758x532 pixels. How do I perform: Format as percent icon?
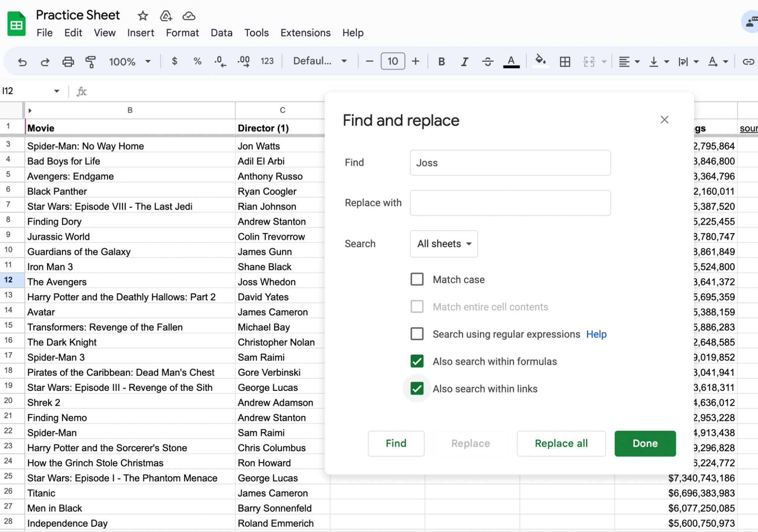tap(197, 61)
